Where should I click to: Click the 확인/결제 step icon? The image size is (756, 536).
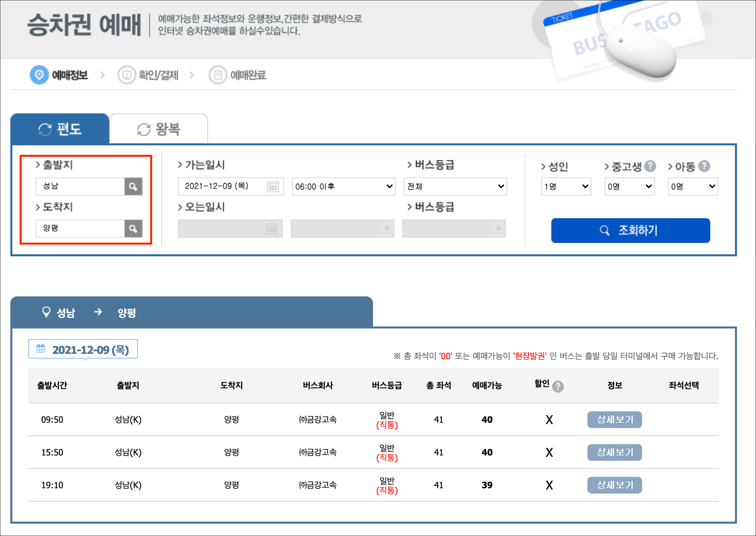point(127,75)
